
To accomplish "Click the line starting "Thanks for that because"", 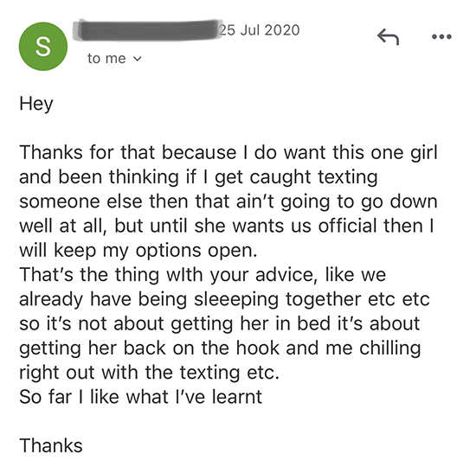I will pos(228,152).
